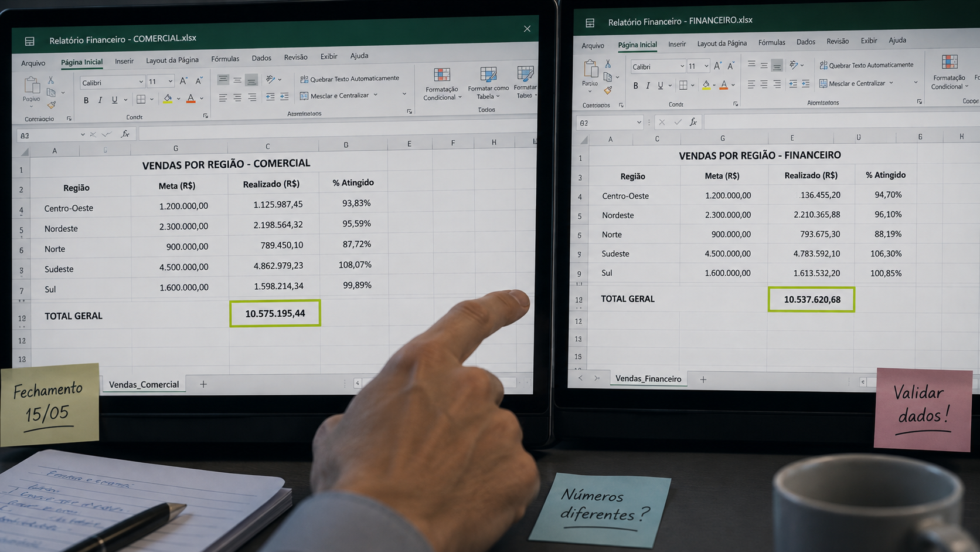Open Formatação Condicional menu in COMERCIAL window
This screenshot has height=552, width=980.
pyautogui.click(x=443, y=84)
